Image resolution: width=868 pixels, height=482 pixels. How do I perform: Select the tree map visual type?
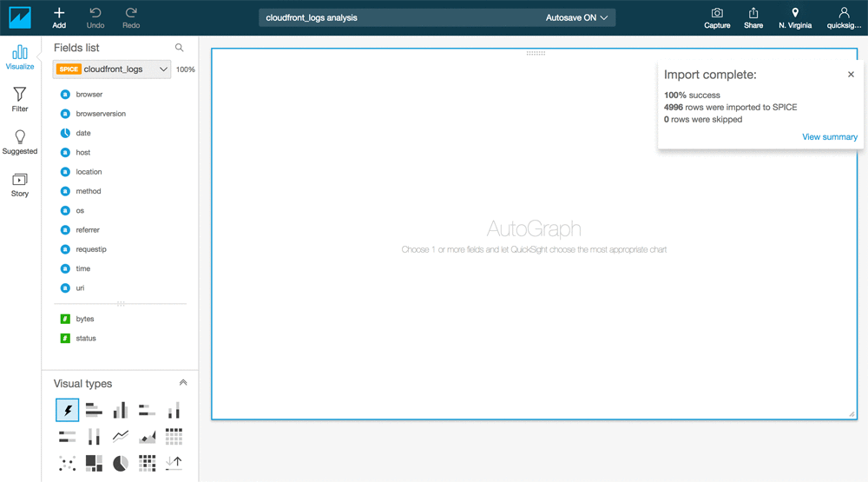[94, 463]
